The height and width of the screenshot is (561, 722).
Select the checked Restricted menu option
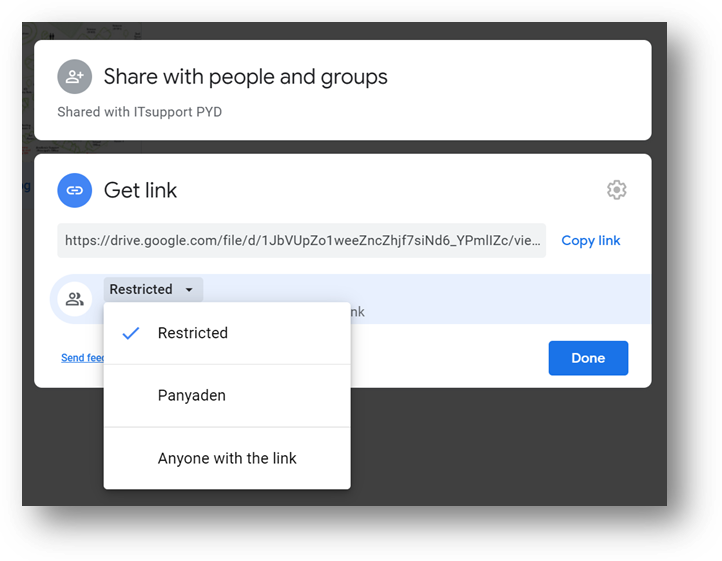point(227,333)
